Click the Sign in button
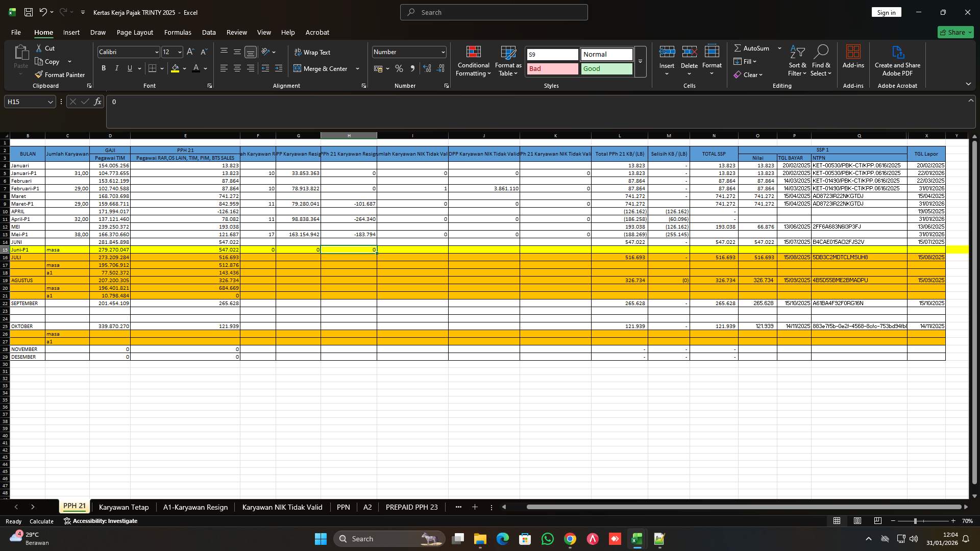980x551 pixels. pos(886,12)
